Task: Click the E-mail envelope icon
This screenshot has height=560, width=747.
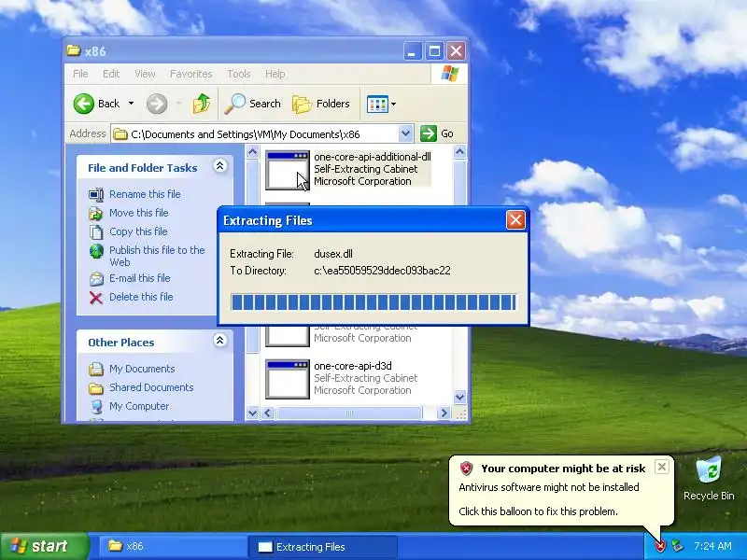Action: tap(96, 279)
